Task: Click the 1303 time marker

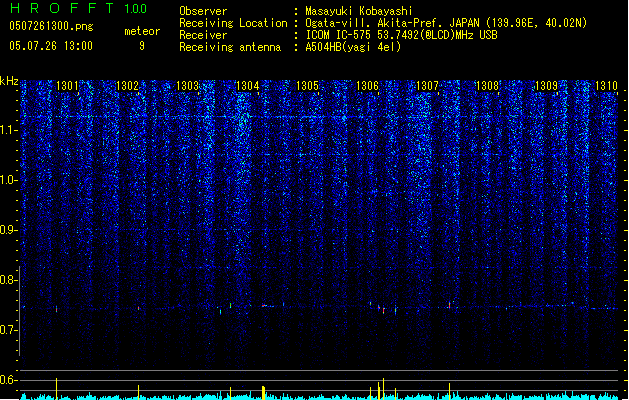Action: point(187,86)
